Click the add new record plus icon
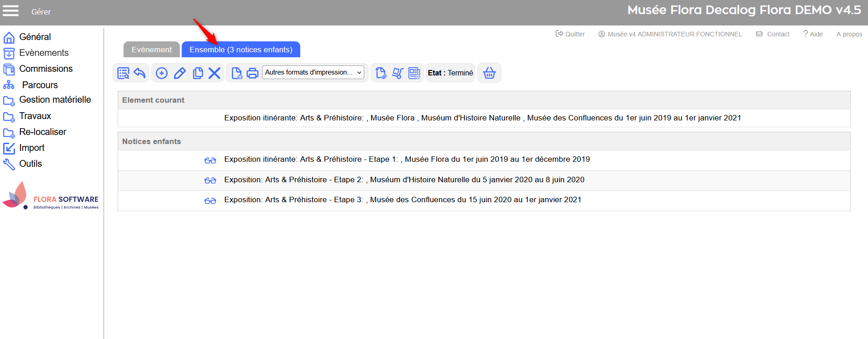This screenshot has width=868, height=339. [x=162, y=73]
